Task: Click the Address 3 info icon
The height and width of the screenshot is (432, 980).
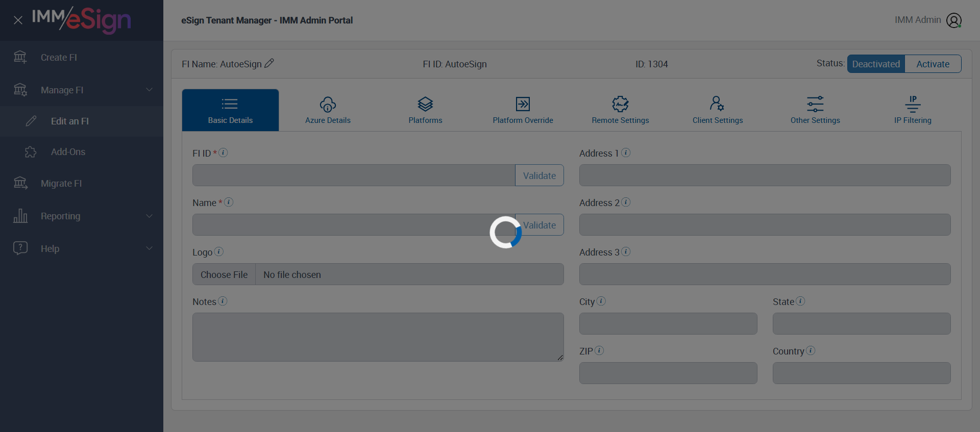Action: point(626,251)
